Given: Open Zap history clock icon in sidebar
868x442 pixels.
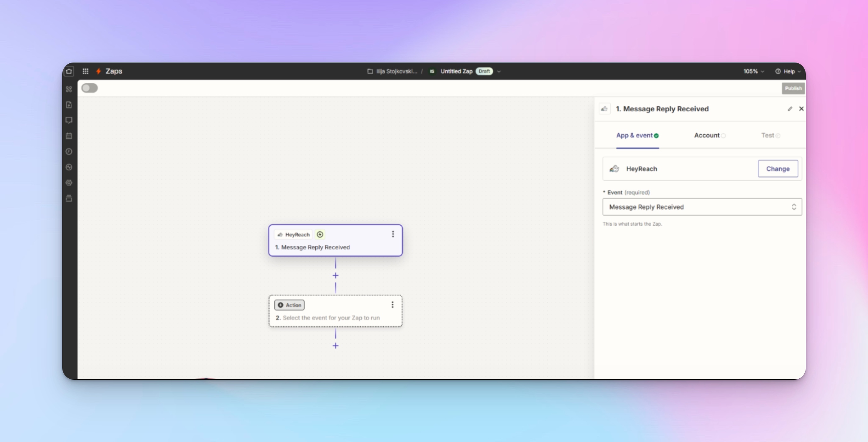Looking at the screenshot, I should [x=69, y=152].
